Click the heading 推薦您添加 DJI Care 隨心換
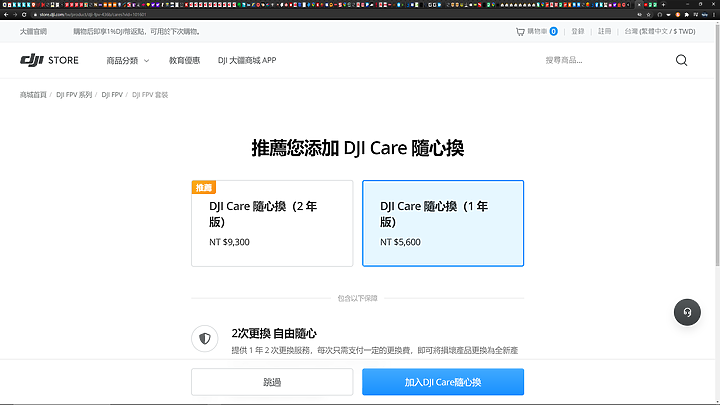Viewport: 720px width, 405px height. (x=358, y=148)
